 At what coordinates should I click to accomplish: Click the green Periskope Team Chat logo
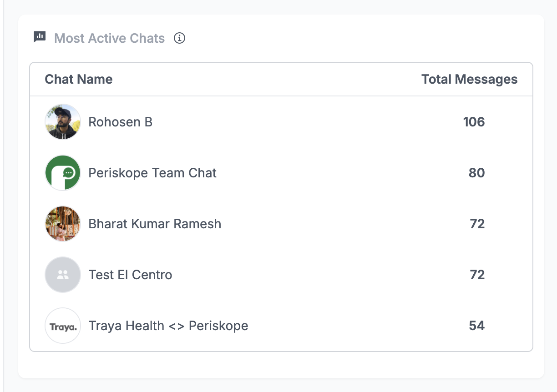(x=63, y=173)
